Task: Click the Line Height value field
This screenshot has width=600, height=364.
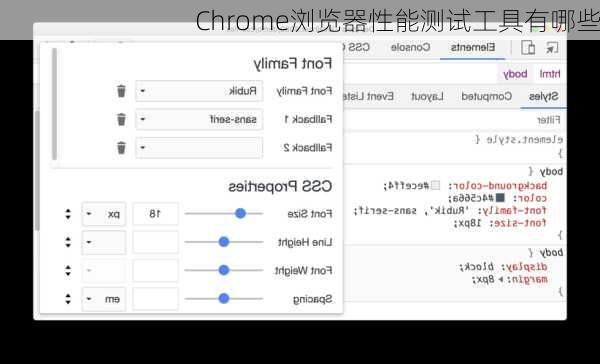Action: point(155,242)
